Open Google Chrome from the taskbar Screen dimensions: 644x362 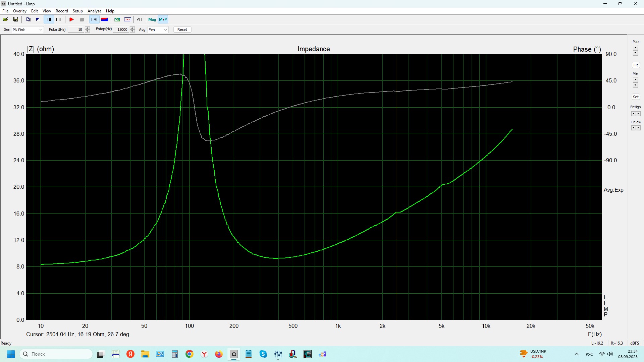[190, 354]
